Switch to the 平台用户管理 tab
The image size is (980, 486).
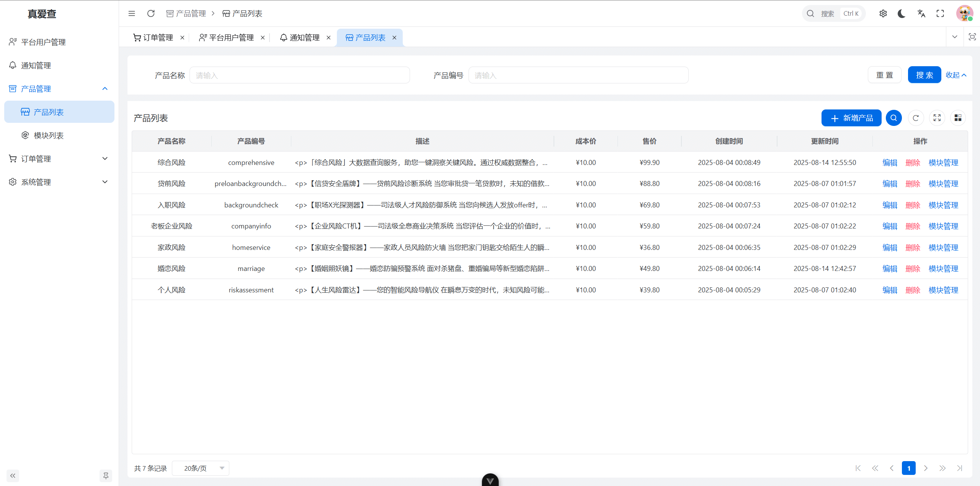227,38
